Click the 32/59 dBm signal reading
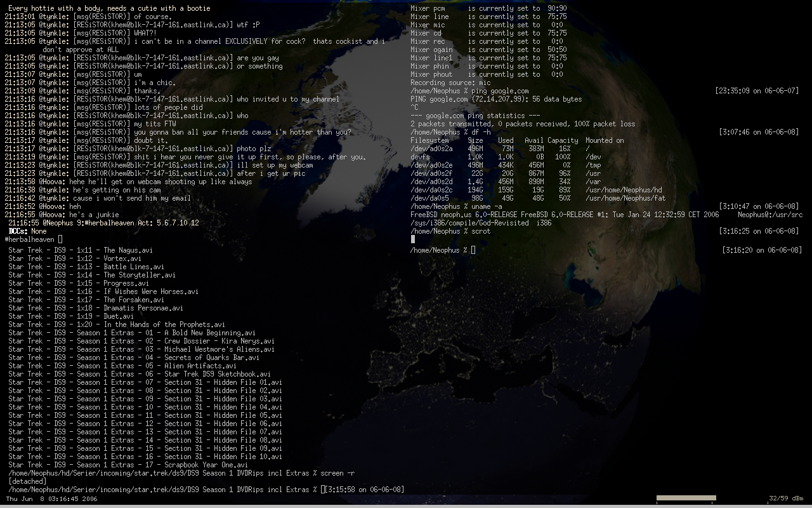Screen dimensions: 812x508 pyautogui.click(x=785, y=498)
